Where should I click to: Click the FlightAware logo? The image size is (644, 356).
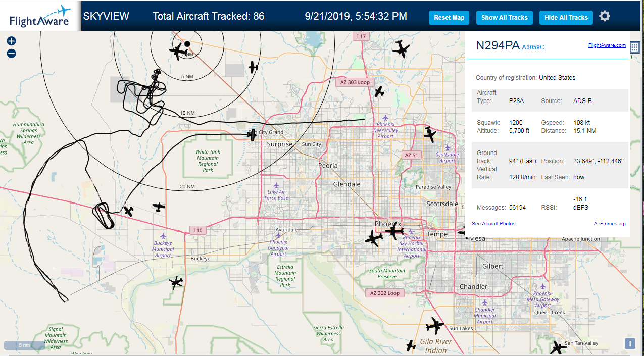[x=40, y=16]
